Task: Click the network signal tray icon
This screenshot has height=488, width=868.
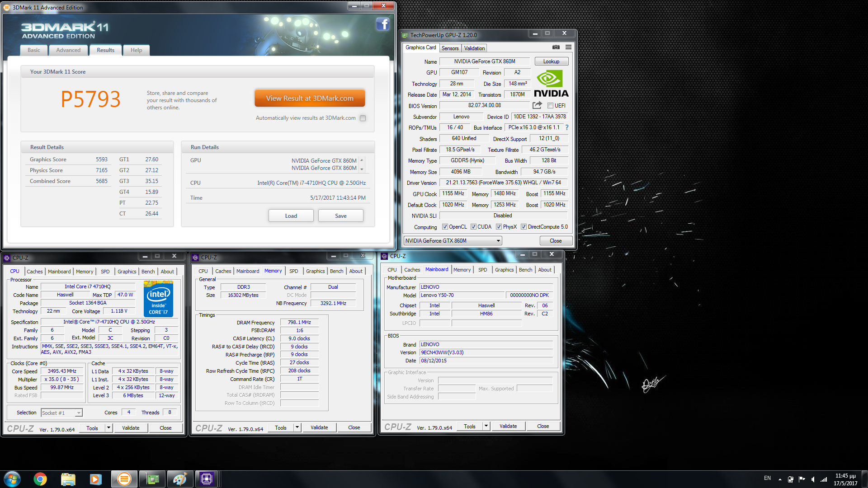Action: click(x=824, y=479)
